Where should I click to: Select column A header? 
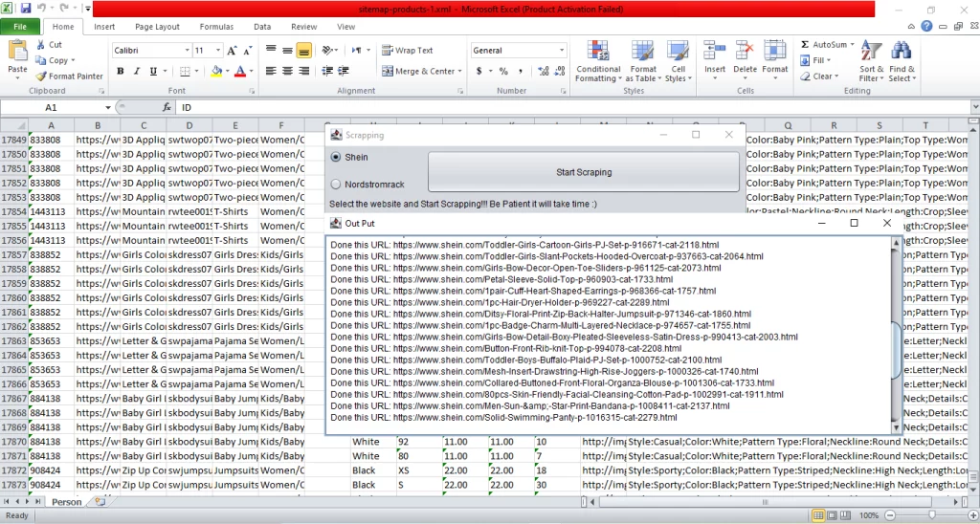click(52, 125)
